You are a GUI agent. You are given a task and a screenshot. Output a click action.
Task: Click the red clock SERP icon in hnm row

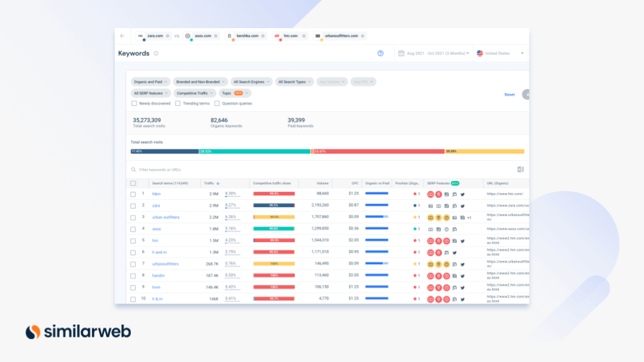447,288
